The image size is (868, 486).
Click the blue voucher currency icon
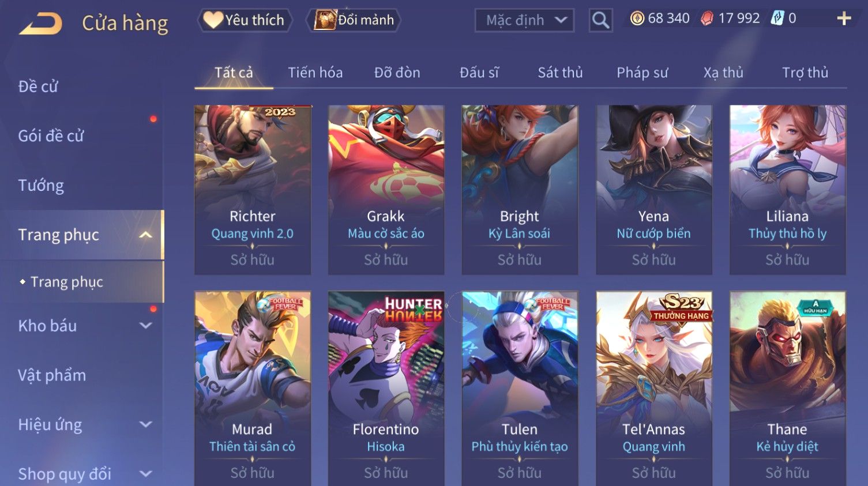tap(777, 18)
